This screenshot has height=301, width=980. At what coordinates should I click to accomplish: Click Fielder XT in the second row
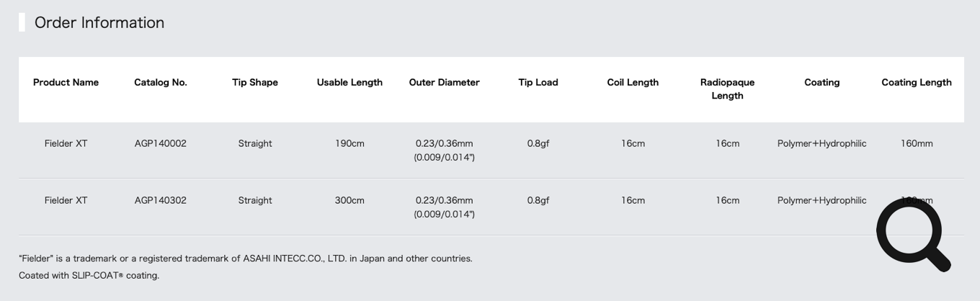(x=66, y=200)
